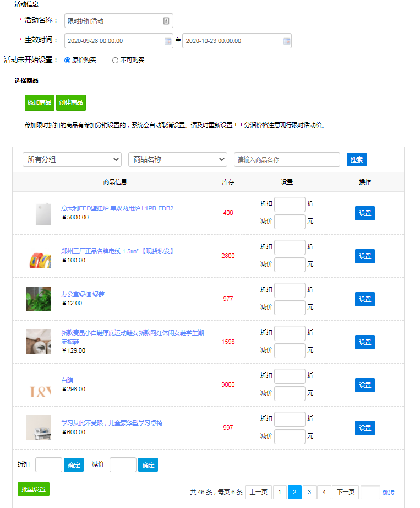This screenshot has width=420, height=508.
Task: Focus the bulk 减价 input at bottom
Action: [x=123, y=464]
